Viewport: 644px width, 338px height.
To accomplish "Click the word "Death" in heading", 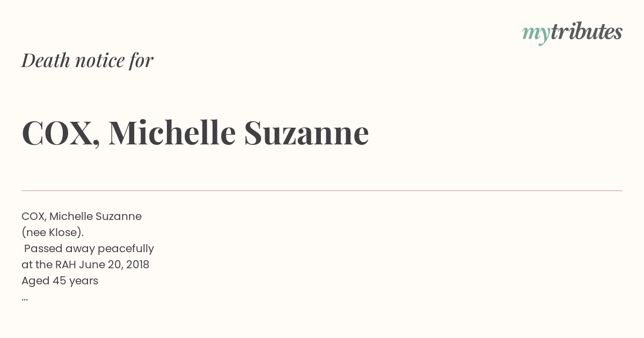I will click(x=46, y=60).
